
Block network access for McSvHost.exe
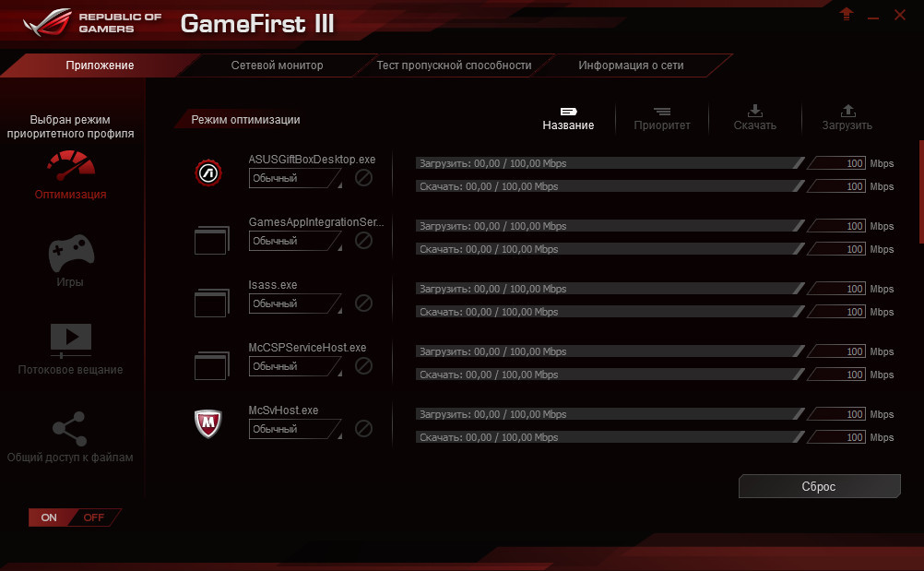363,428
